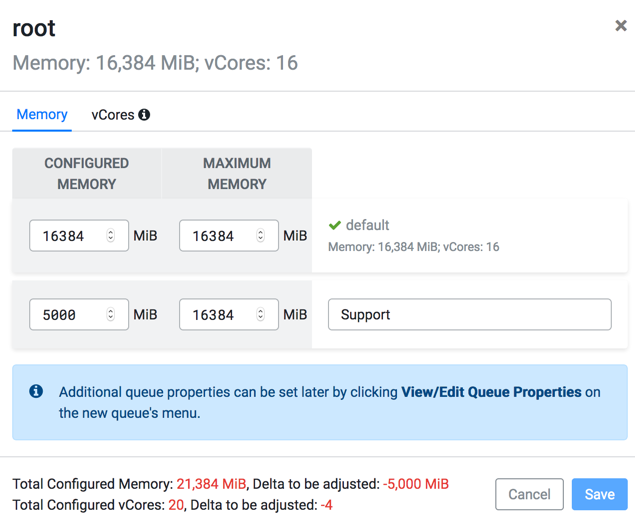The image size is (635, 521).
Task: Save the queue configuration
Action: (x=599, y=494)
